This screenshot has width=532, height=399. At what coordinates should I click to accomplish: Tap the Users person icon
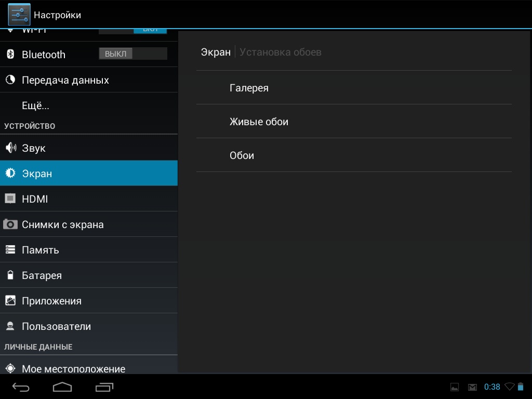pos(10,326)
